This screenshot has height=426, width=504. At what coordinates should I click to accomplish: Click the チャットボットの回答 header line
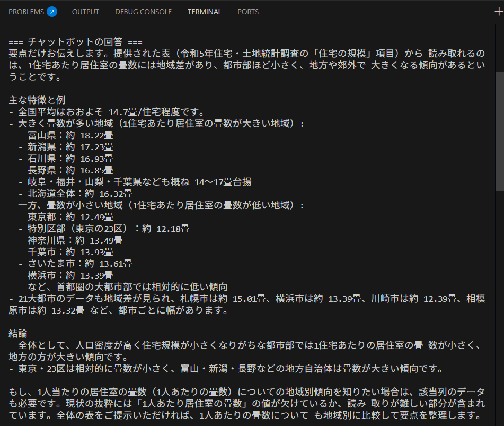75,42
